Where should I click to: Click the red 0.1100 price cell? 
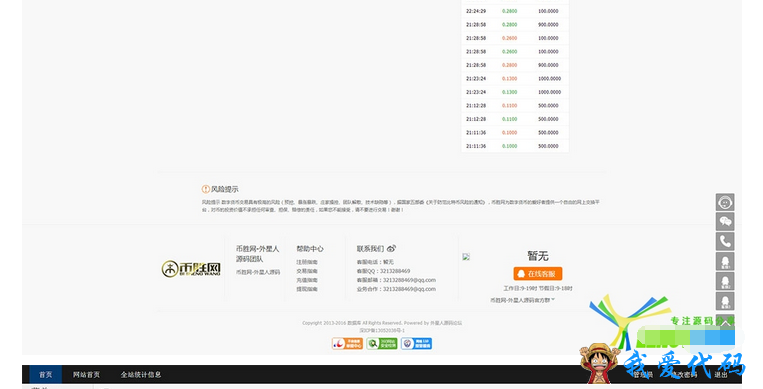click(x=509, y=106)
